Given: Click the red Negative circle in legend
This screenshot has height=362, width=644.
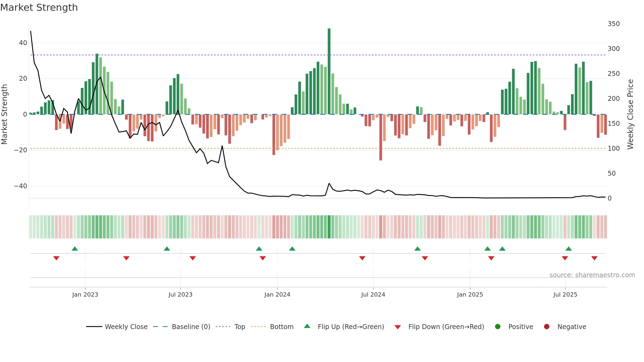Looking at the screenshot, I should (547, 327).
